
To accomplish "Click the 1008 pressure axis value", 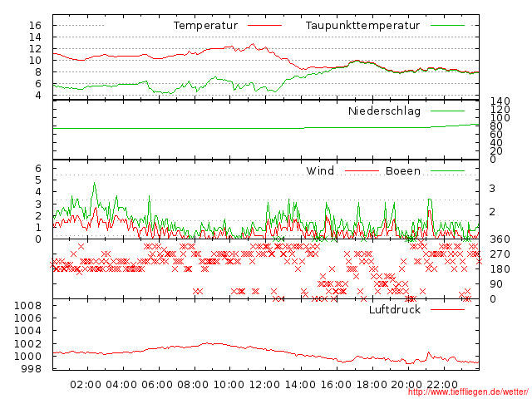I will click(x=27, y=306).
